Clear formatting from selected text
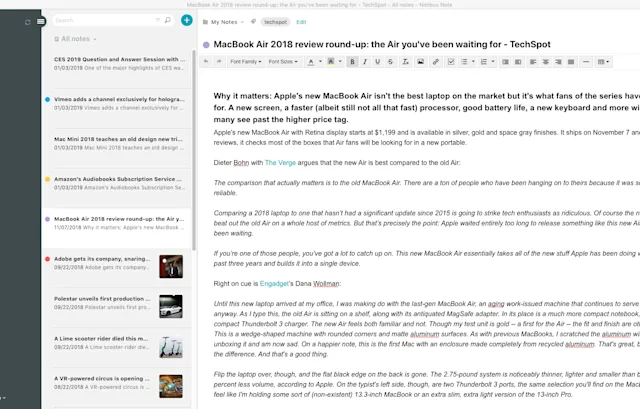The width and height of the screenshot is (640, 409). [405, 62]
